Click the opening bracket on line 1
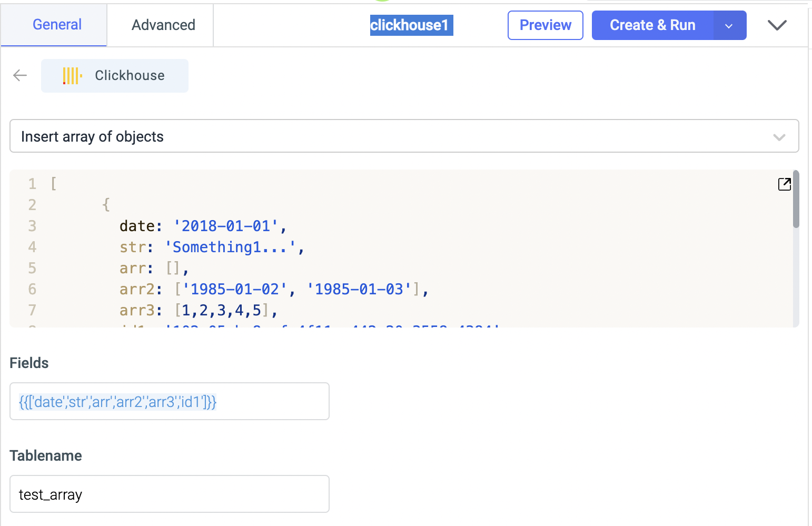Image resolution: width=812 pixels, height=526 pixels. click(x=53, y=184)
